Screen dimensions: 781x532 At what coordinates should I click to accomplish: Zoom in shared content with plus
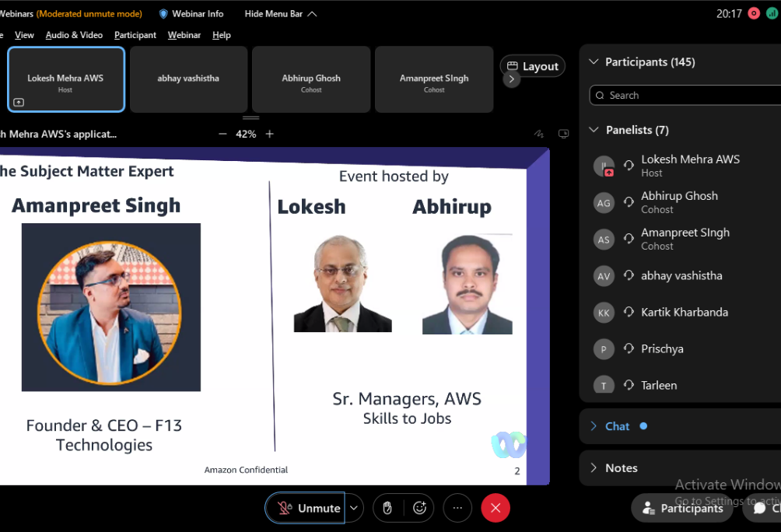(270, 134)
